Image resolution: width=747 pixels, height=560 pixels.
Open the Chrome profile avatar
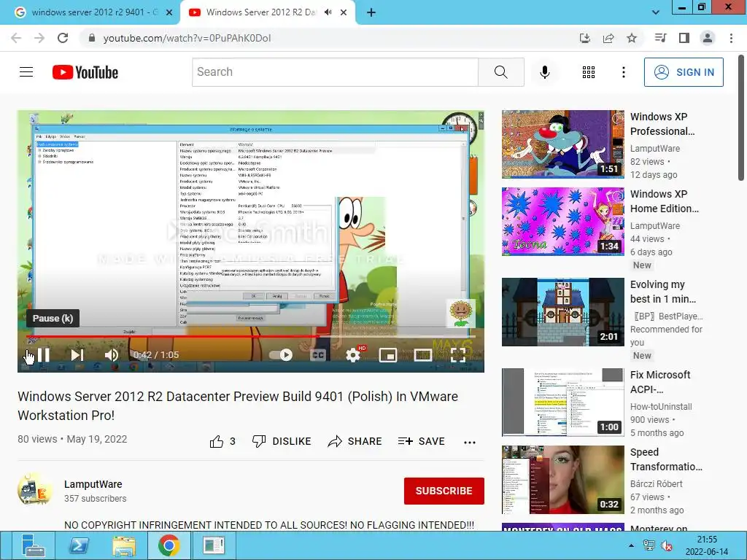tap(708, 38)
